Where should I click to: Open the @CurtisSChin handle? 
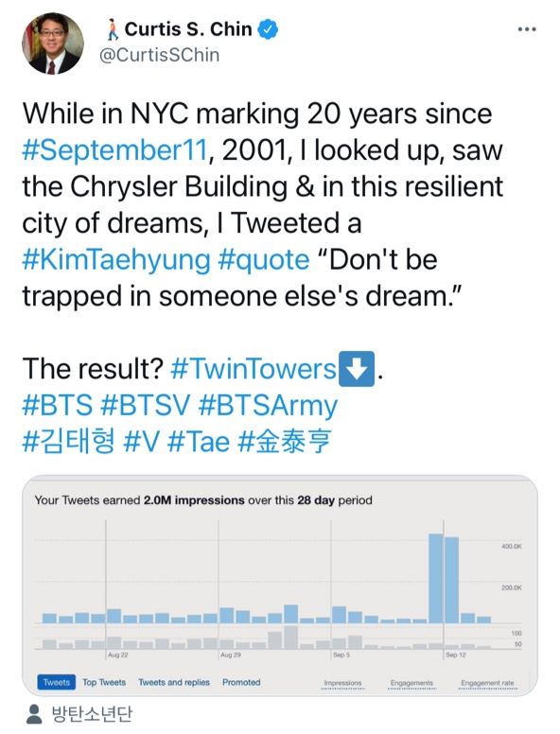pyautogui.click(x=159, y=55)
